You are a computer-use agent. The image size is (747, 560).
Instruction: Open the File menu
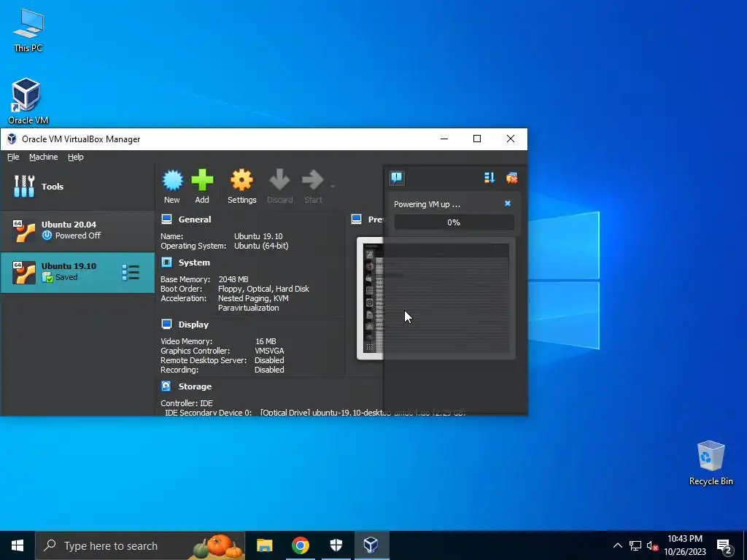pos(13,157)
